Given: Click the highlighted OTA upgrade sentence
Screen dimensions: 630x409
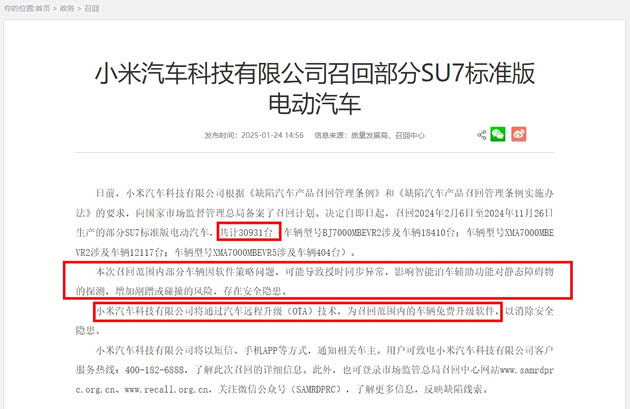Looking at the screenshot, I should tap(298, 311).
